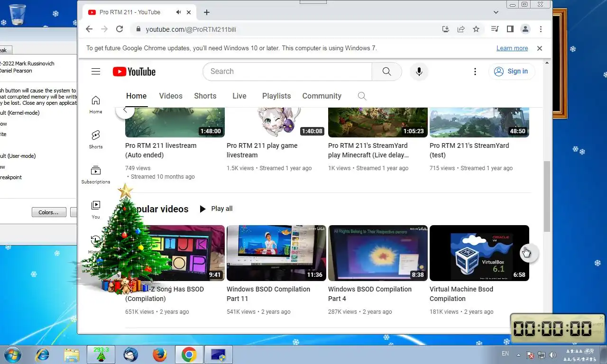Open the YouTube guide hamburger menu
The height and width of the screenshot is (364, 607).
tap(96, 72)
